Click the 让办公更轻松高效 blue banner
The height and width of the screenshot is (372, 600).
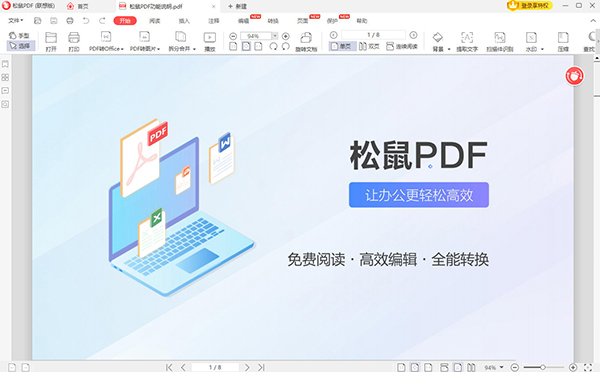point(419,195)
